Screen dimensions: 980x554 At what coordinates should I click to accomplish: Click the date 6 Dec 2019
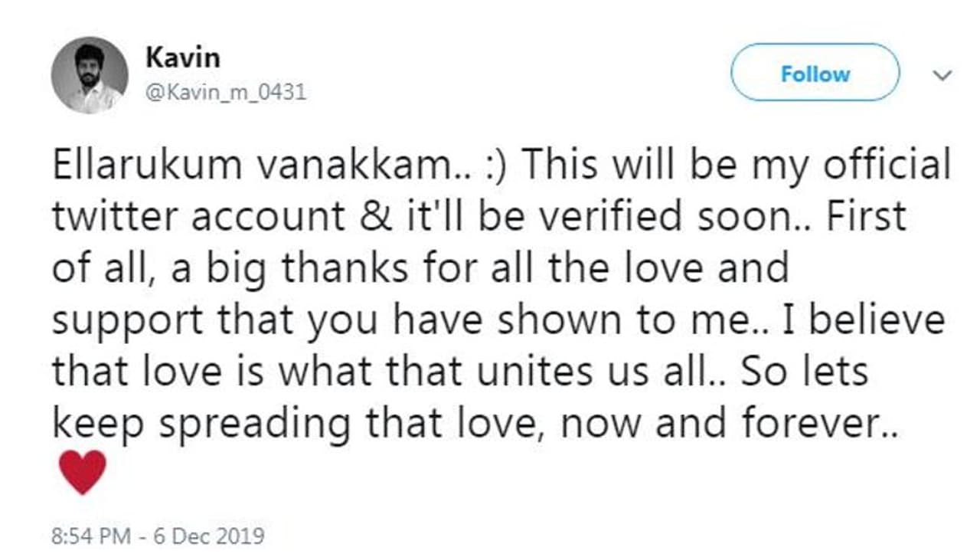pyautogui.click(x=209, y=535)
